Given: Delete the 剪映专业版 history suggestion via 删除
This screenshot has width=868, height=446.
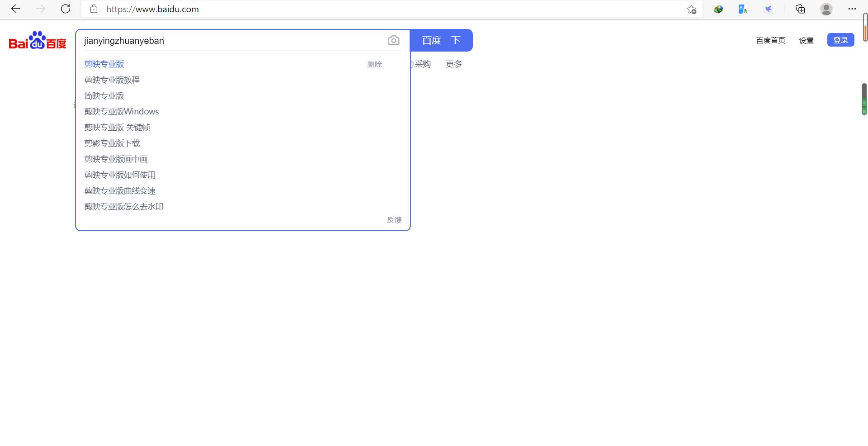Looking at the screenshot, I should pos(374,65).
